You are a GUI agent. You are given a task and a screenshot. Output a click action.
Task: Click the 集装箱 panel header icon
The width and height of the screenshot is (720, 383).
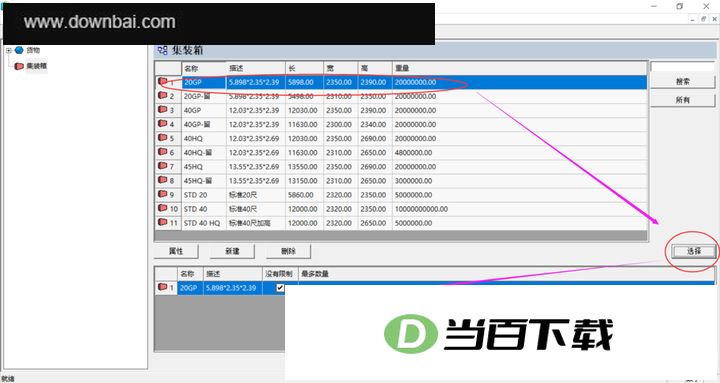click(x=163, y=50)
